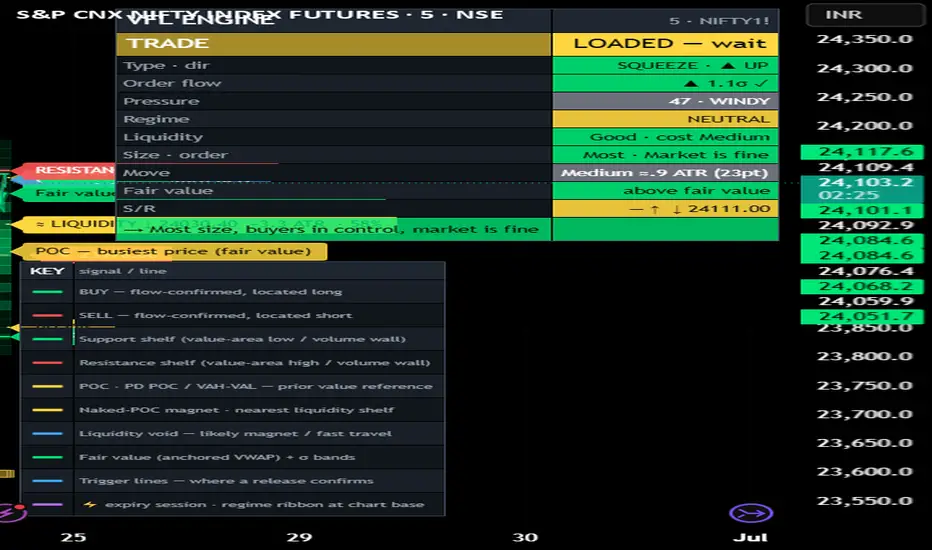
Task: Click the red line swatch beside SELL
Action: tap(48, 316)
